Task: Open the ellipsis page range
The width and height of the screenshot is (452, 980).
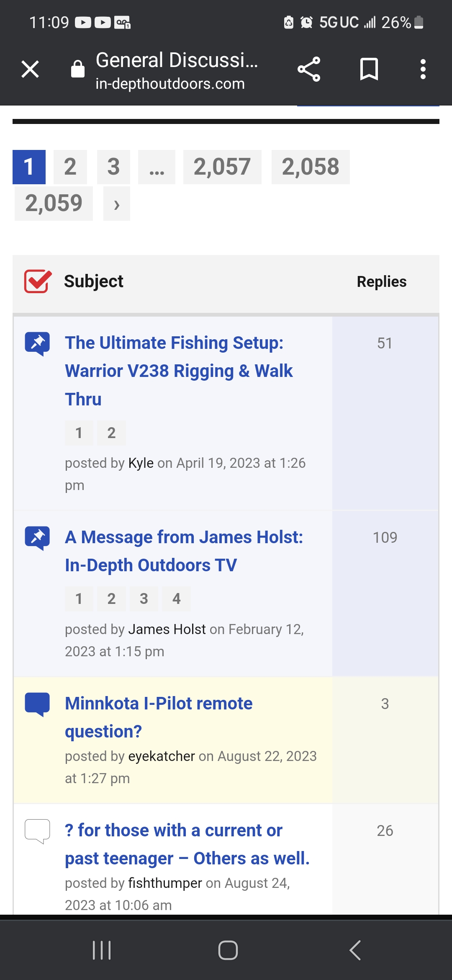Action: pos(157,167)
